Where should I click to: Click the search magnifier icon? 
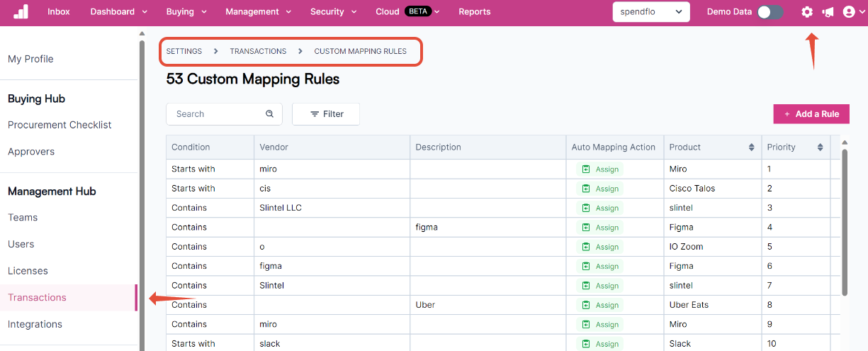(x=269, y=113)
